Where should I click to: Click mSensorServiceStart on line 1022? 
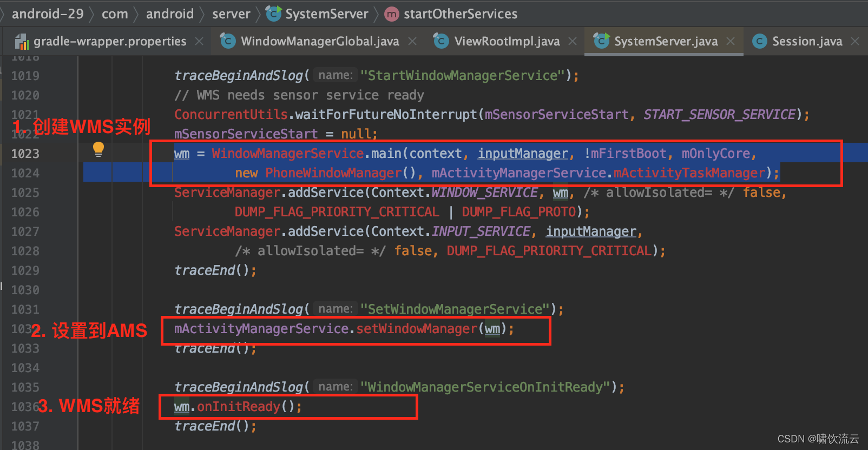[x=246, y=134]
